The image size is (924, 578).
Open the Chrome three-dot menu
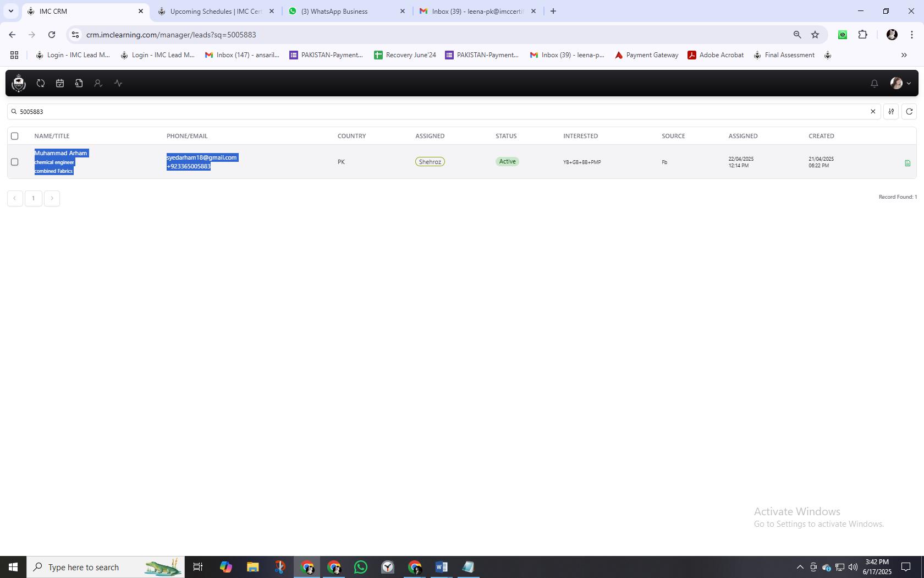coord(912,35)
